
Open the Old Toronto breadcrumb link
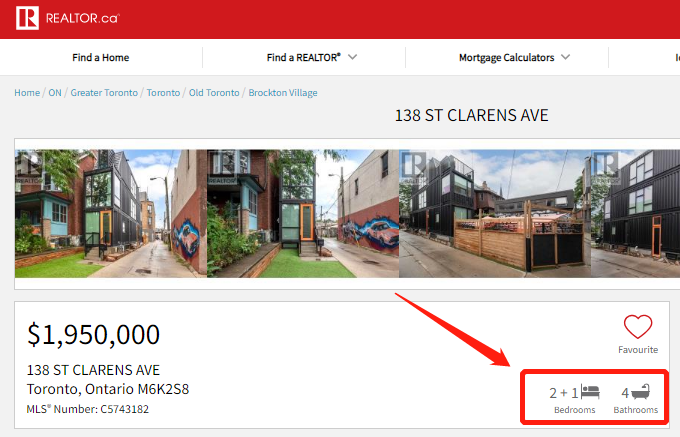(214, 93)
